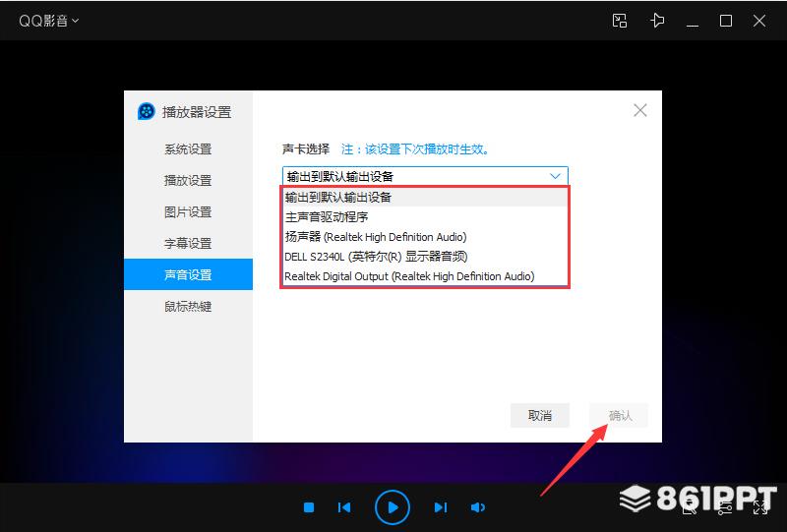Pick Realtek Digital Output device

pyautogui.click(x=425, y=276)
